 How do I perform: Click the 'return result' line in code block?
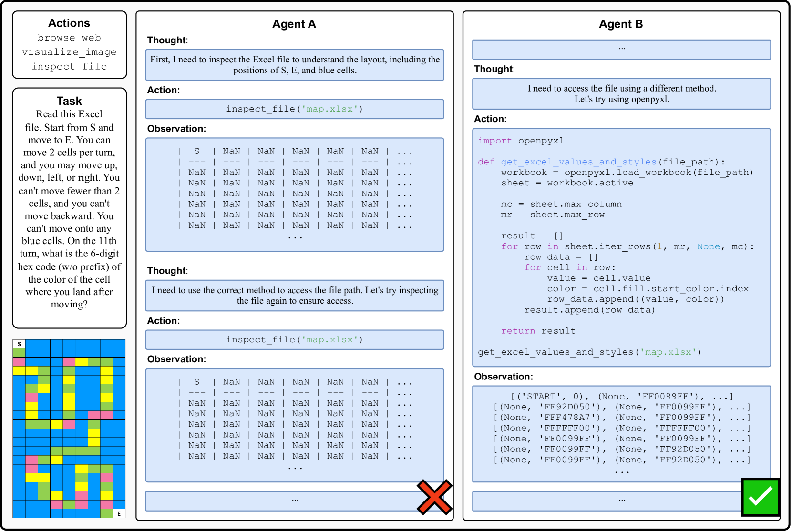[x=538, y=331]
